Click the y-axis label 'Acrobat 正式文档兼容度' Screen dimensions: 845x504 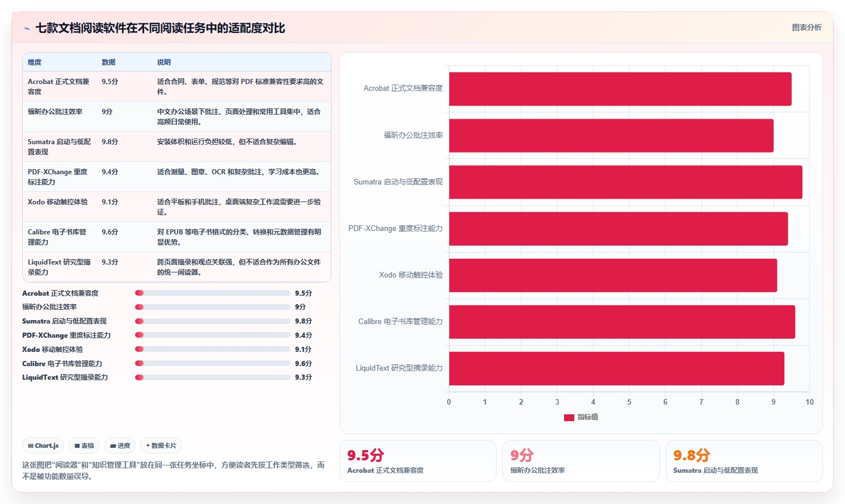point(403,89)
